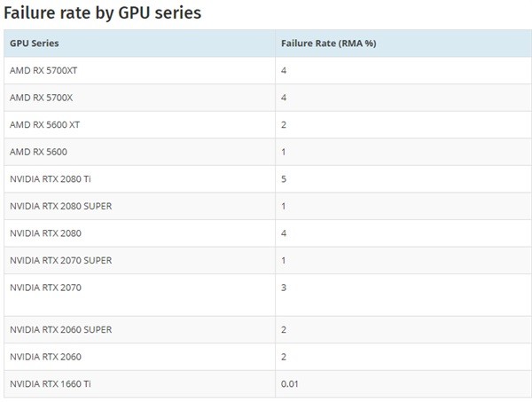The height and width of the screenshot is (402, 532).
Task: Click the 0.01 failure rate value
Action: click(289, 384)
